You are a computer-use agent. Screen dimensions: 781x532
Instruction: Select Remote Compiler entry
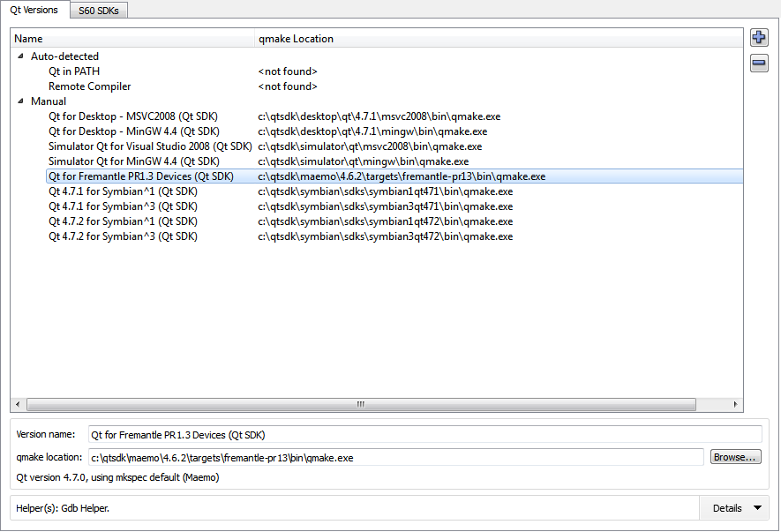[x=90, y=86]
